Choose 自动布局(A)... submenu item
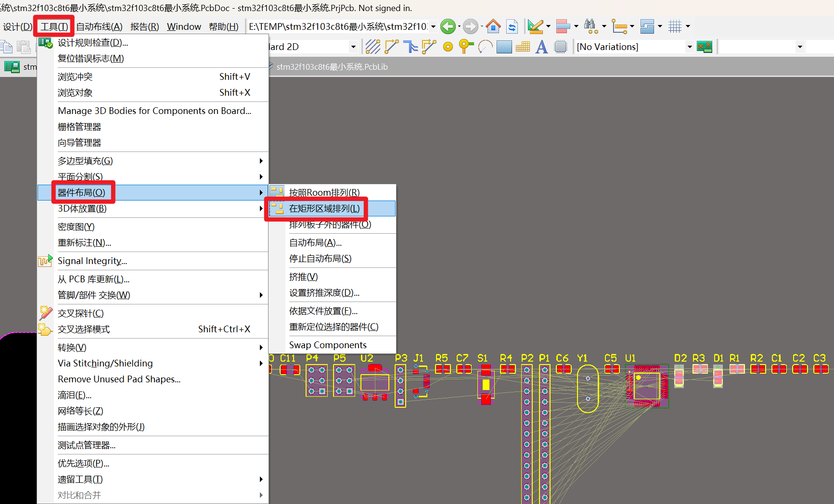This screenshot has width=834, height=504. click(332, 242)
